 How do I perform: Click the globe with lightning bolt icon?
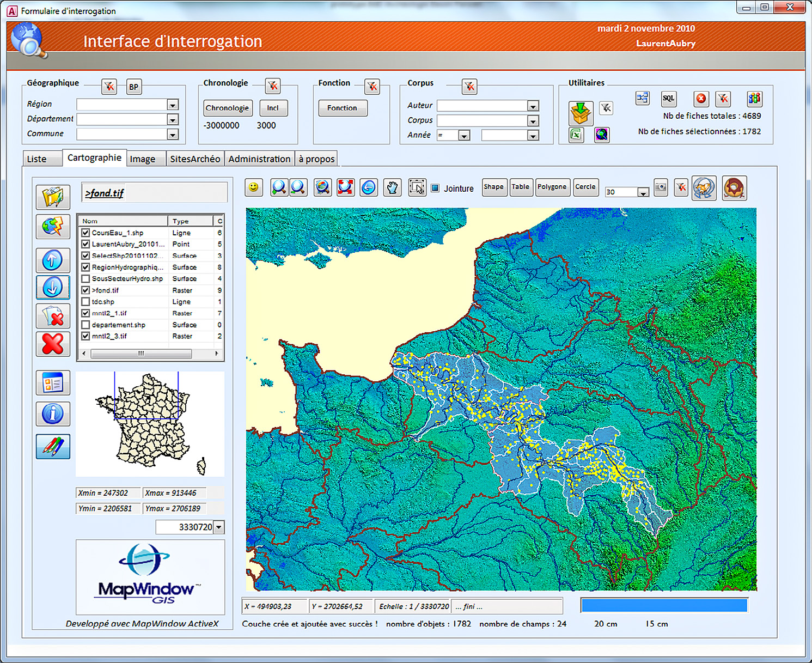click(53, 227)
